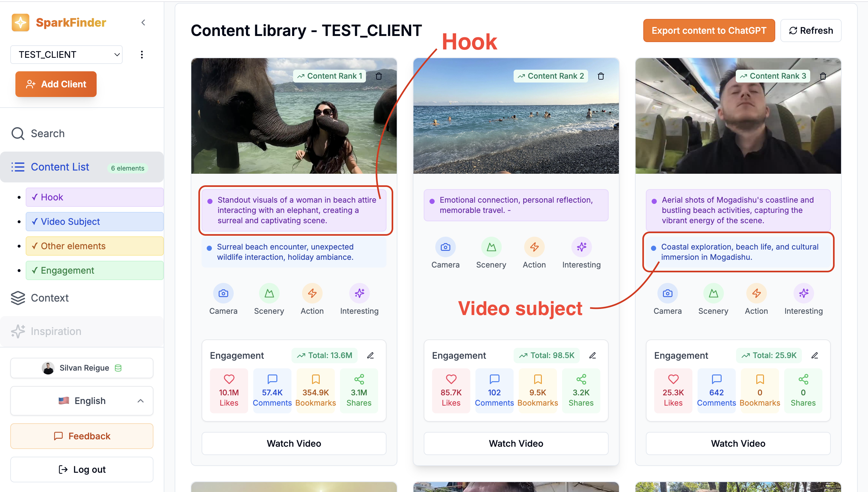Watch Video for the Content Rank 1 post
Image resolution: width=868 pixels, height=492 pixels.
293,443
